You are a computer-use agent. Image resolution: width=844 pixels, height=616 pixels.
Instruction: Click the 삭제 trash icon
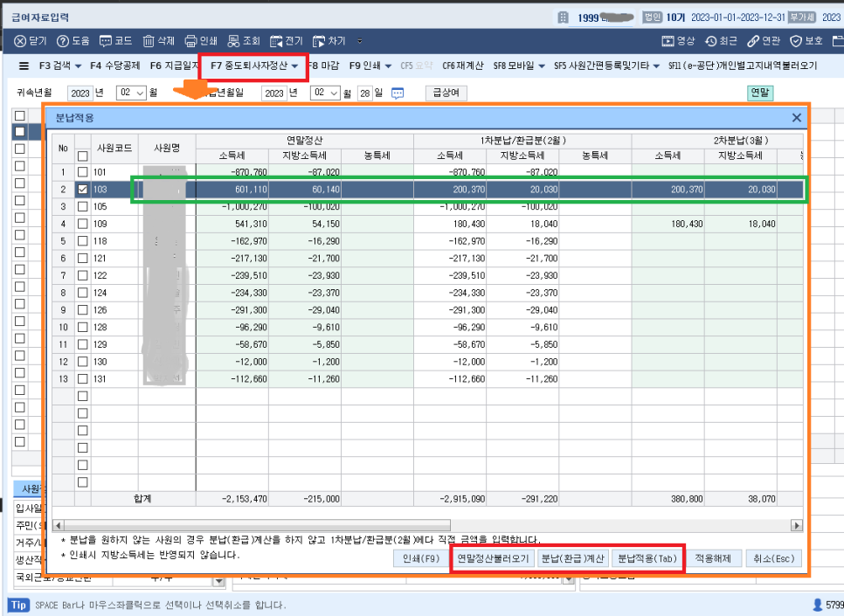149,41
